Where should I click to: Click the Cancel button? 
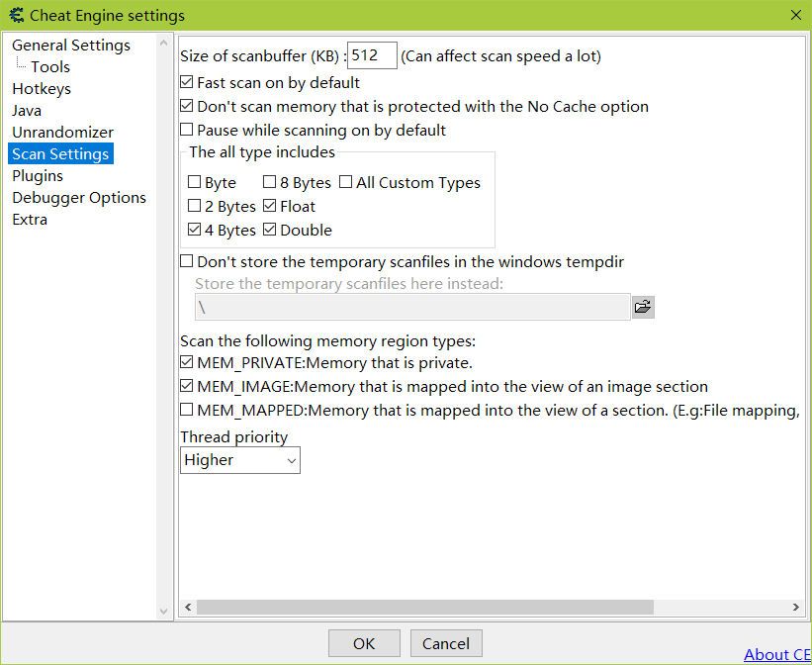(446, 643)
